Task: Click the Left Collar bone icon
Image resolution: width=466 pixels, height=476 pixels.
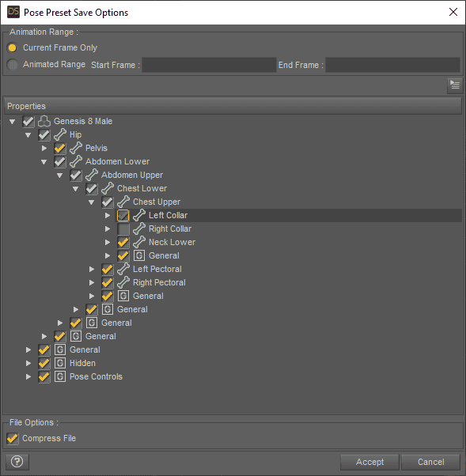Action: pyautogui.click(x=138, y=215)
